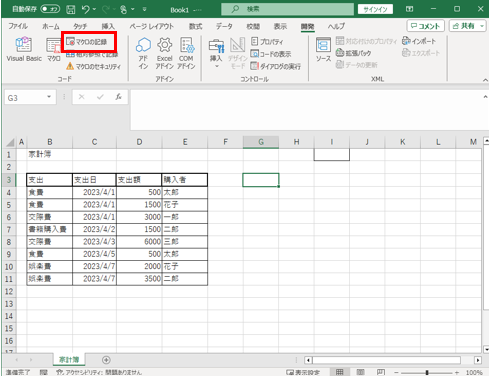Switch to Page Layout view
This screenshot has height=376, width=489.
[x=360, y=372]
